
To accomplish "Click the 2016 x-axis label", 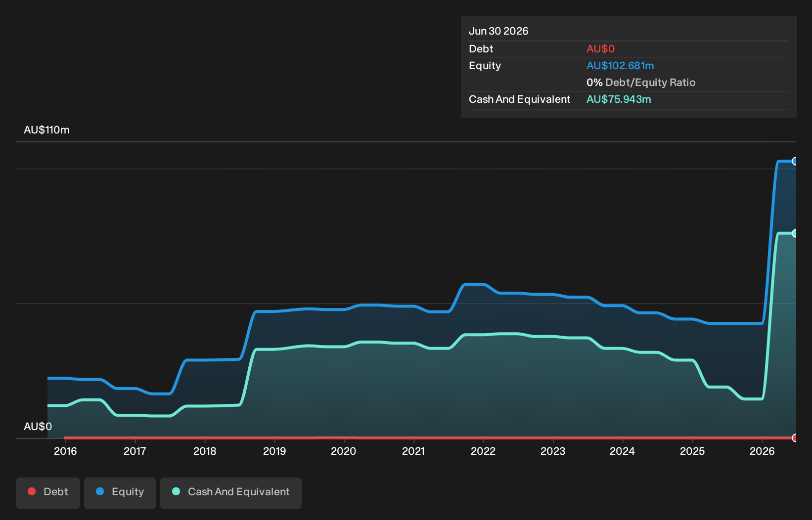I will [x=65, y=451].
